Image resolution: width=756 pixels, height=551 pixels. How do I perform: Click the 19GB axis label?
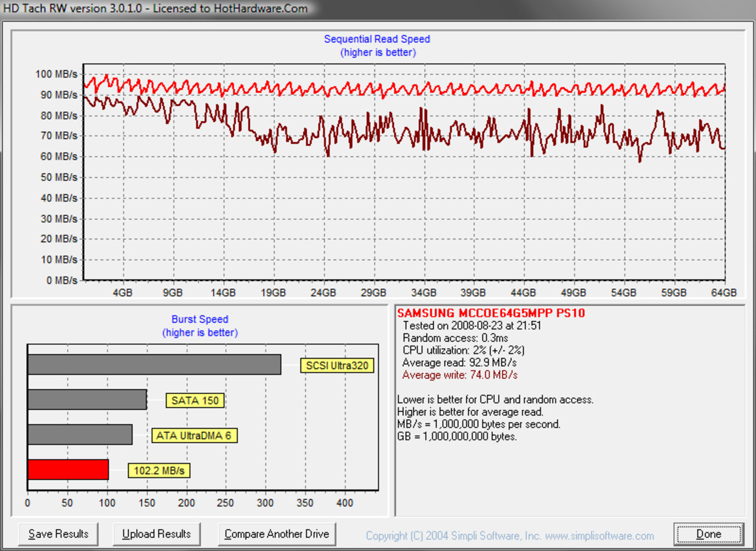pyautogui.click(x=273, y=293)
